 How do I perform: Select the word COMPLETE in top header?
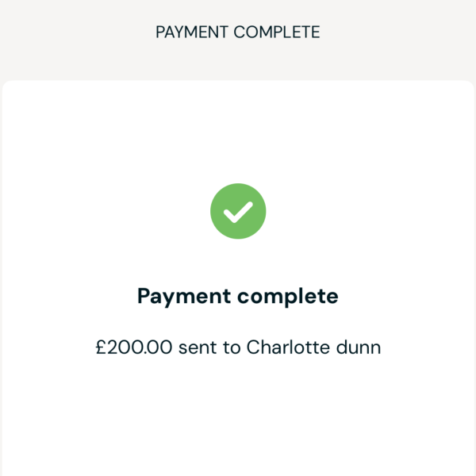point(277,32)
